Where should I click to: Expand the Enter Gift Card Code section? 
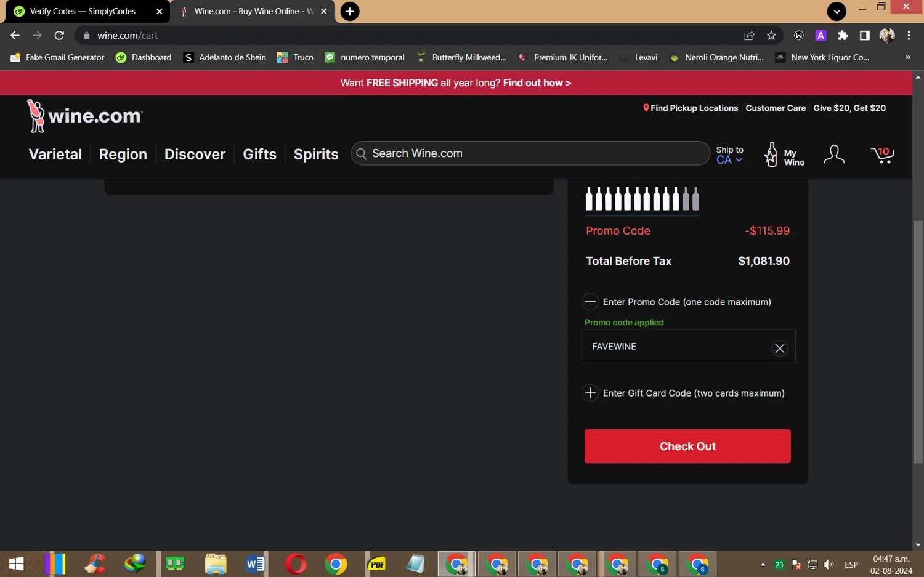pyautogui.click(x=590, y=393)
